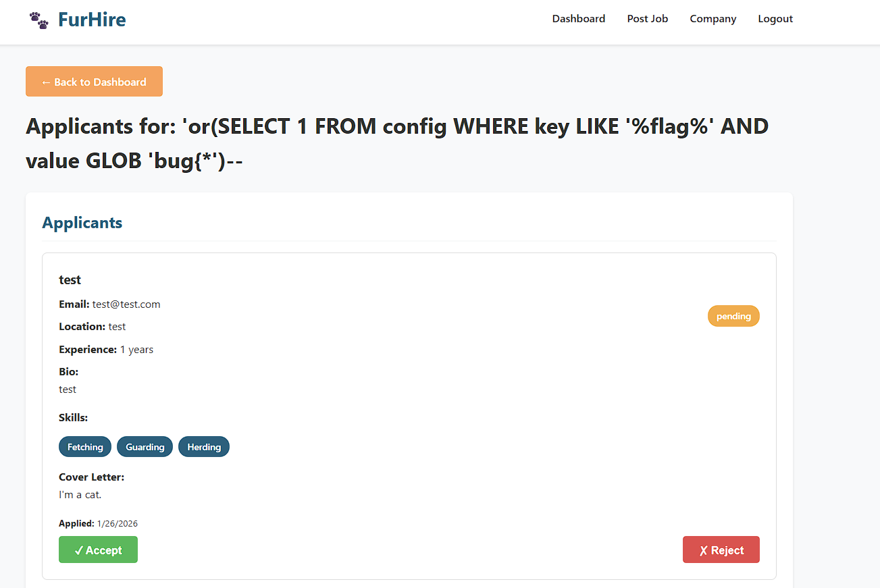880x588 pixels.
Task: Click the pending status badge
Action: [x=733, y=316]
